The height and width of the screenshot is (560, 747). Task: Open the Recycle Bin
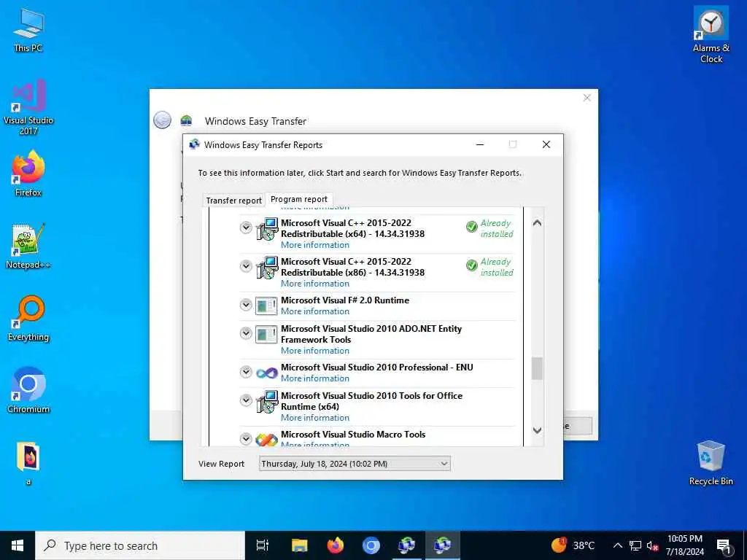tap(711, 463)
